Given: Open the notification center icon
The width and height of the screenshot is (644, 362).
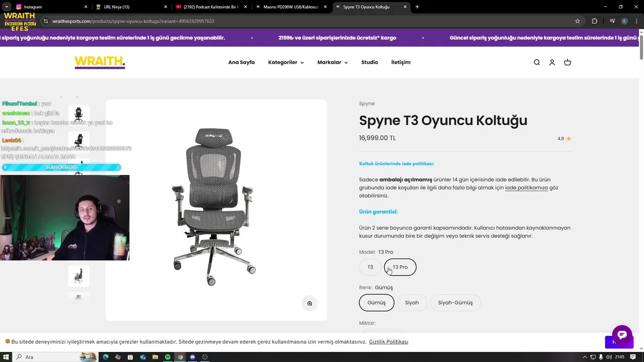Looking at the screenshot, I should coord(632,357).
